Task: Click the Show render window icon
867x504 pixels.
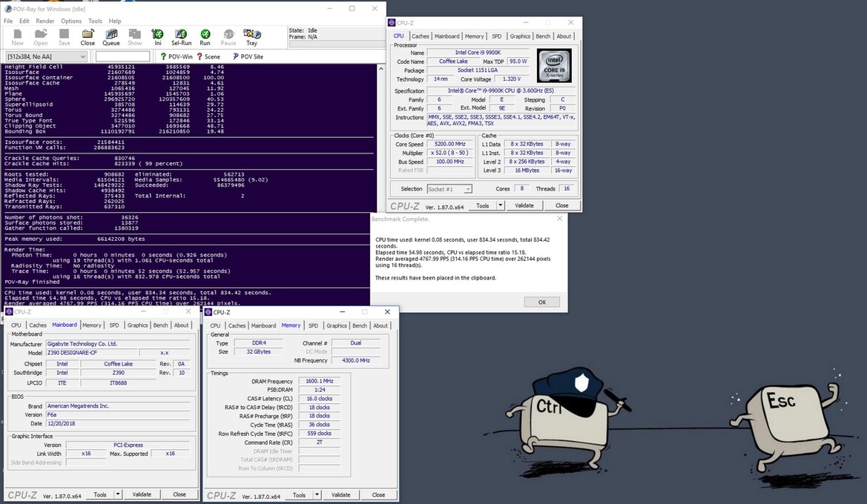Action: pos(135,37)
